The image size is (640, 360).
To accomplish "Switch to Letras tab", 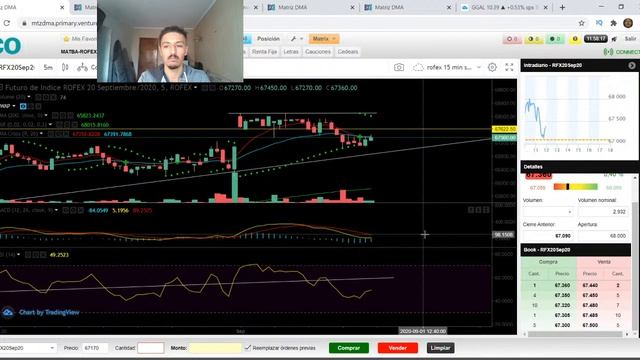I will pos(291,52).
